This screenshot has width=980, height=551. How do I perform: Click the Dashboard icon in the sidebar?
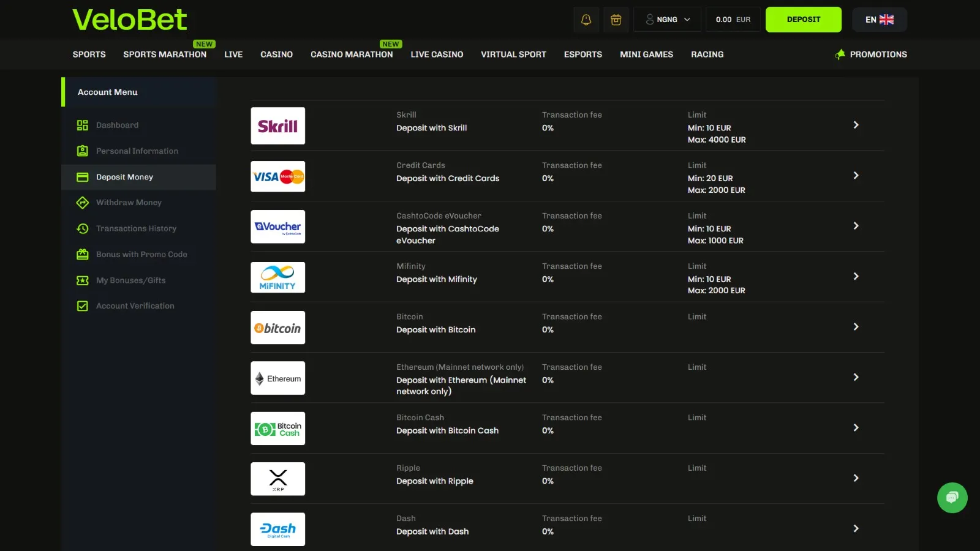click(x=83, y=126)
